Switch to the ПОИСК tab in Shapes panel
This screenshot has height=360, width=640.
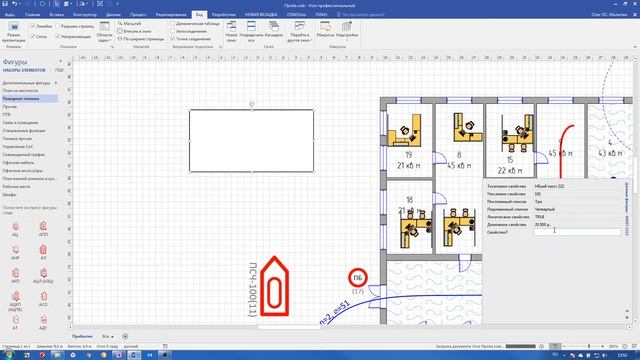59,70
